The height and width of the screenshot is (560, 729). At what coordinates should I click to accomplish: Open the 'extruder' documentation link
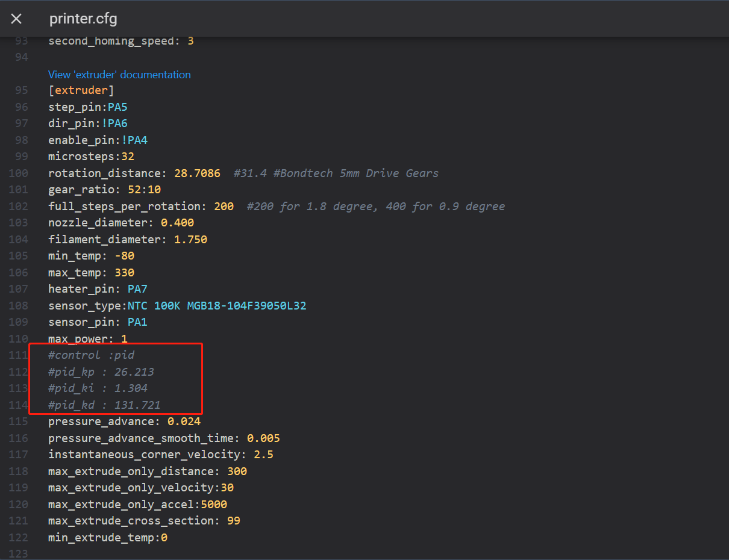(x=119, y=75)
